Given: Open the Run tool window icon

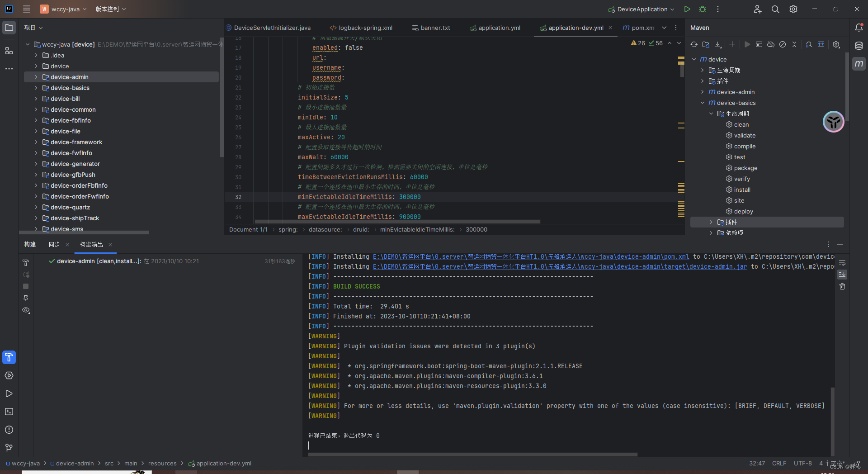Looking at the screenshot, I should (x=9, y=393).
